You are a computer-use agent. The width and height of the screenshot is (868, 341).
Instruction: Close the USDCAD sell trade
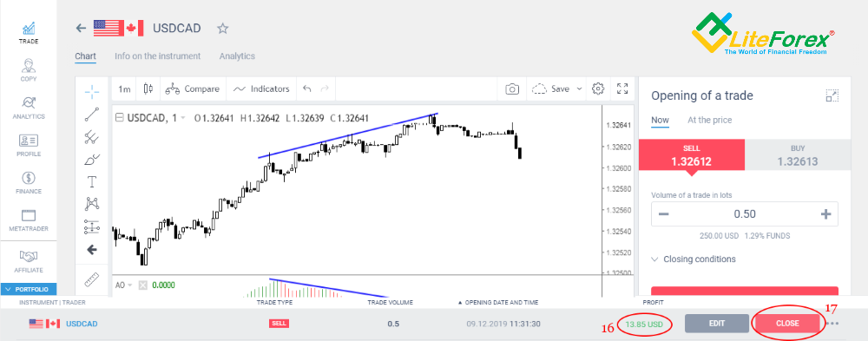click(786, 324)
